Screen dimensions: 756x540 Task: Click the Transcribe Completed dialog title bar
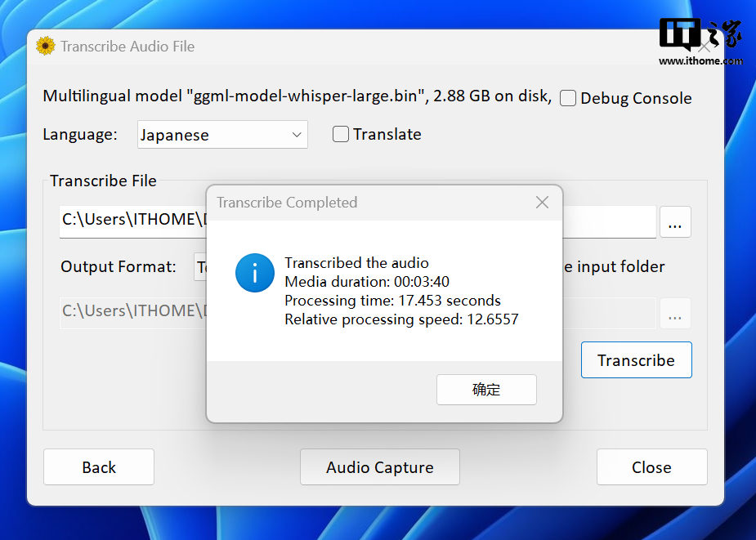pyautogui.click(x=368, y=203)
